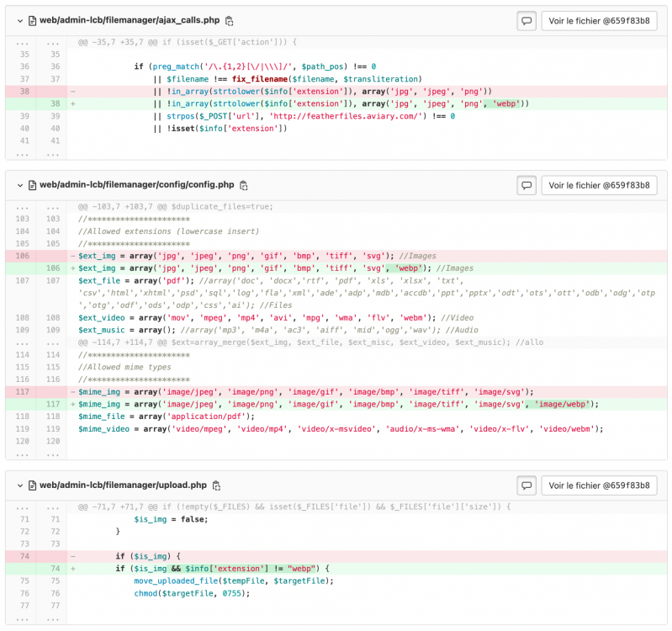Screen dimensions: 672x631
Task: Click the comment icon for ajax_calls.php
Action: click(x=526, y=20)
